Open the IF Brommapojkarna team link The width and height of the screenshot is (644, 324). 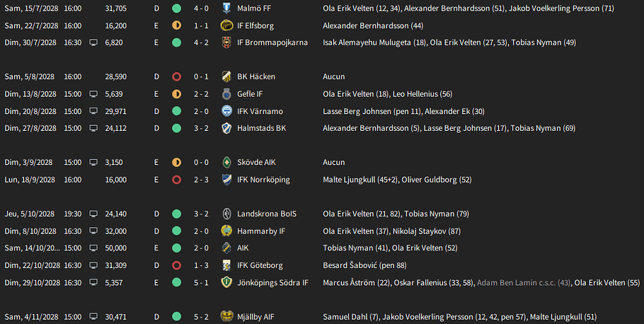coord(272,42)
